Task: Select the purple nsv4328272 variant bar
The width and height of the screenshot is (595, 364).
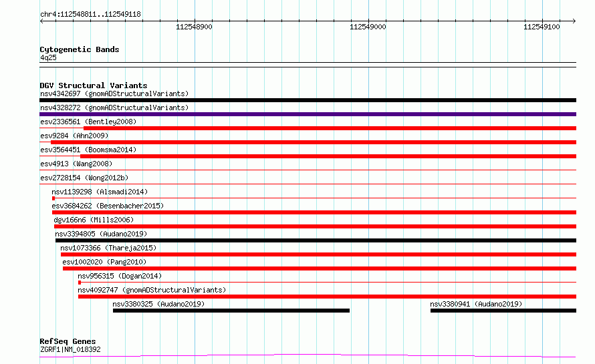Action: [x=308, y=114]
